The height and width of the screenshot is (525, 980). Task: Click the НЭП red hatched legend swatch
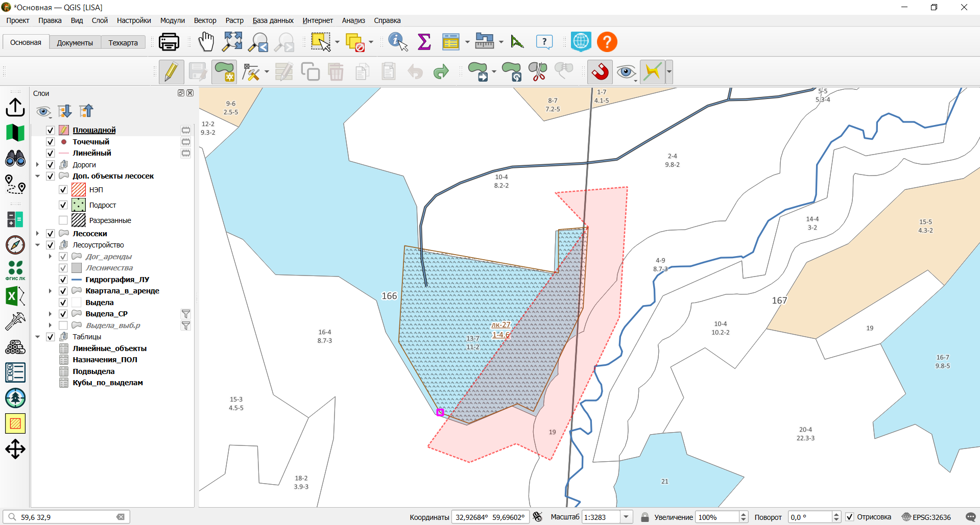tap(79, 190)
